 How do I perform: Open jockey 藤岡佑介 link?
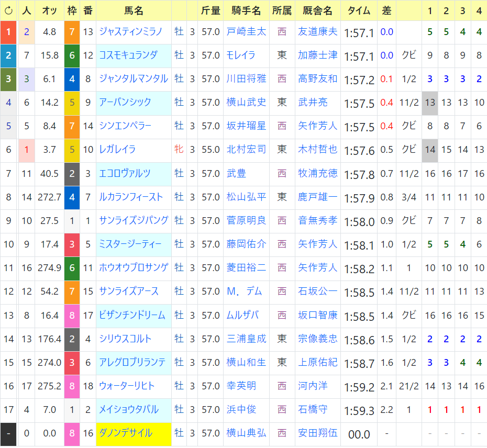click(x=246, y=244)
